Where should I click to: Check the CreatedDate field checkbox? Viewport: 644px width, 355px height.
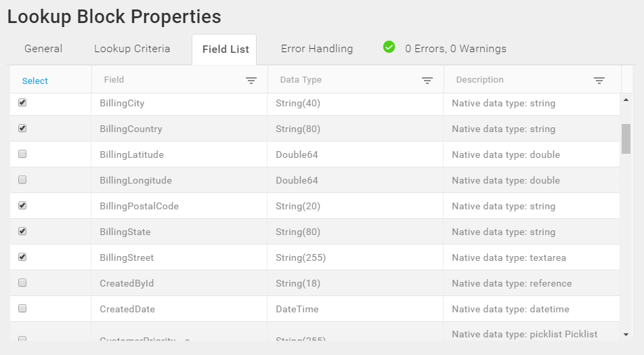[22, 308]
